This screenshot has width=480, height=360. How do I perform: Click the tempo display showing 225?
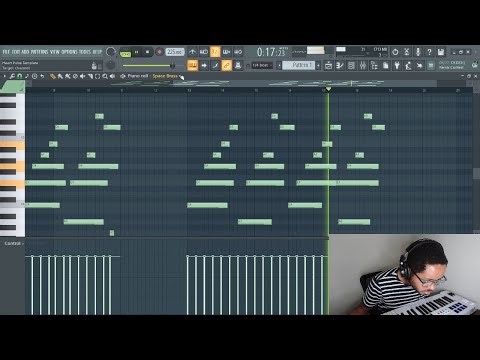pos(175,52)
